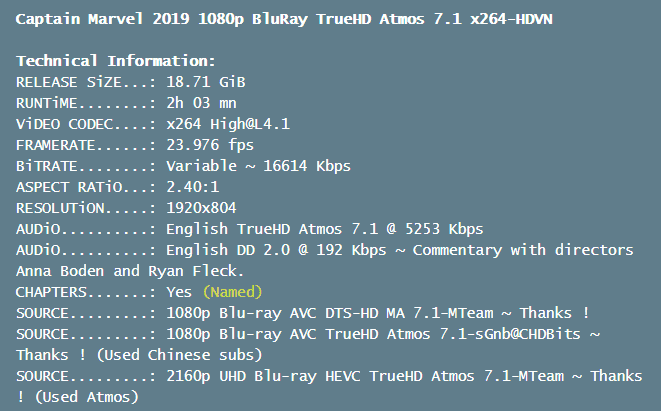Click the RUNTiME 2h 03 mn line
The width and height of the screenshot is (661, 411).
click(x=126, y=103)
